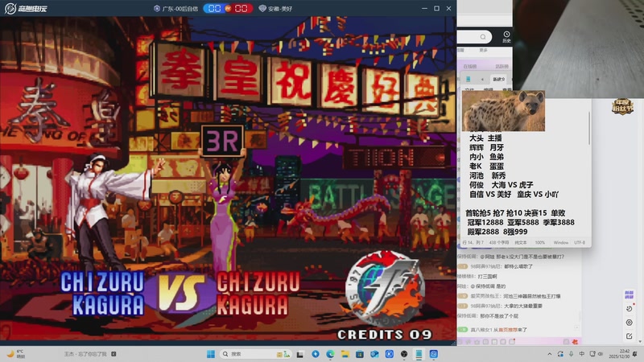This screenshot has width=644, height=362.
Task: Click left player name 广东-00后自信
Action: [180, 9]
